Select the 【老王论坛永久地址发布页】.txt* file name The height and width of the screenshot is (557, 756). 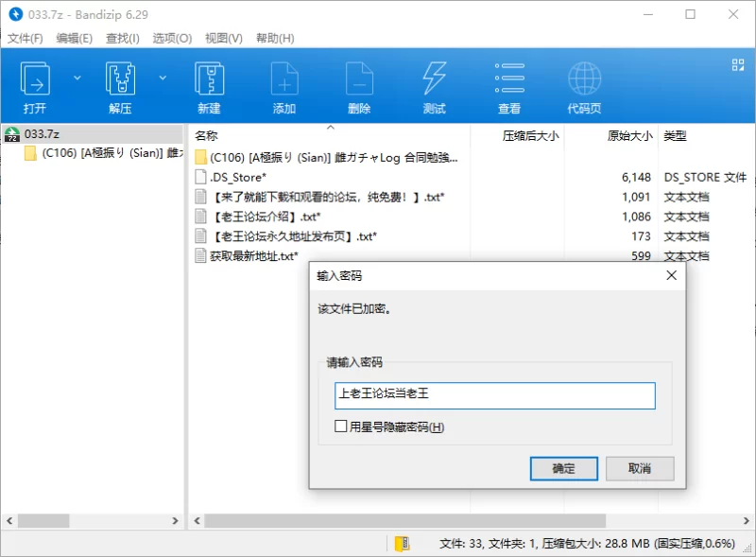point(294,236)
